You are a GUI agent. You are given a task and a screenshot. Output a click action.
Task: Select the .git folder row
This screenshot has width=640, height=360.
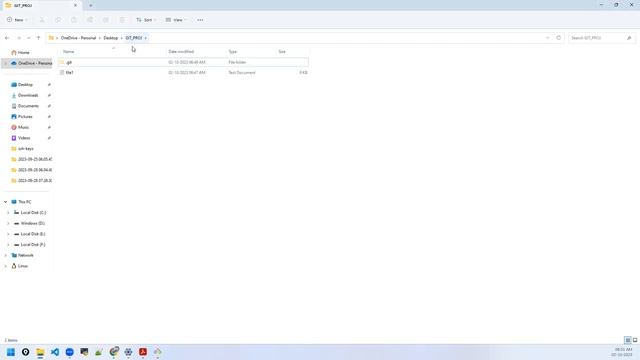183,62
